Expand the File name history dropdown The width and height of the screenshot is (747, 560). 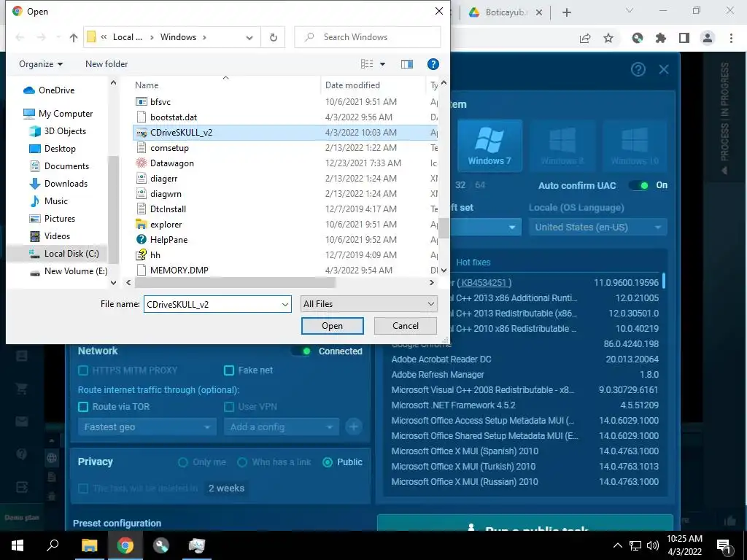point(285,304)
